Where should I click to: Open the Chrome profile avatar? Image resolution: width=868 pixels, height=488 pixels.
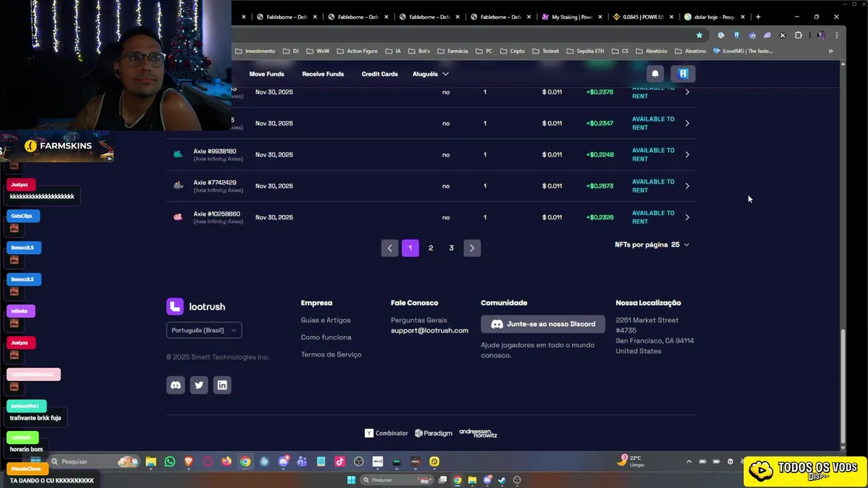(x=821, y=35)
